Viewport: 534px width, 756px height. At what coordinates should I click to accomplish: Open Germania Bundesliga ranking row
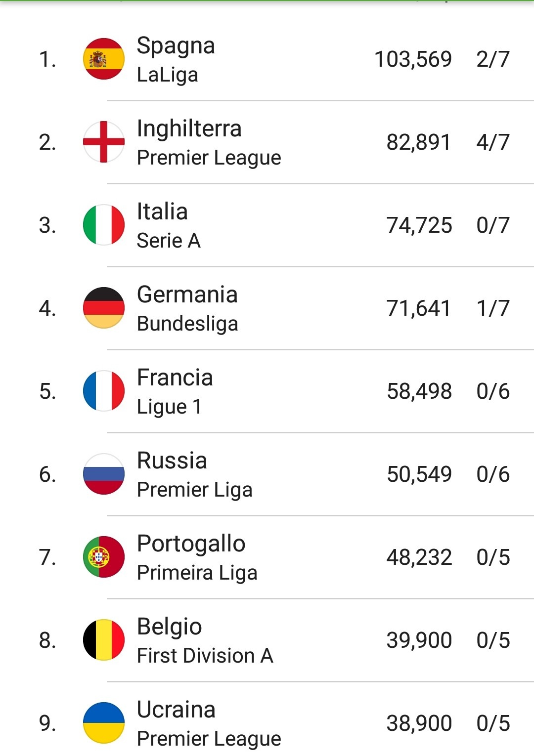(267, 308)
